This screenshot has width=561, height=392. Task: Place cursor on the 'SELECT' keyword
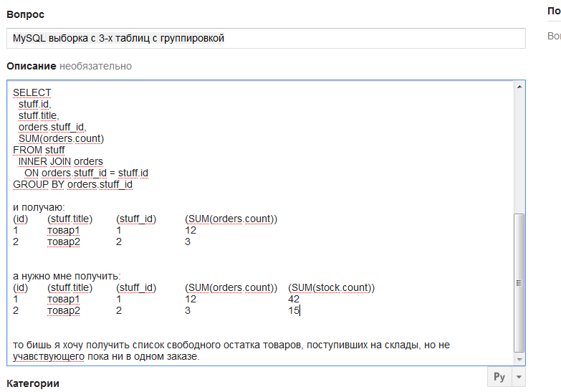point(32,92)
